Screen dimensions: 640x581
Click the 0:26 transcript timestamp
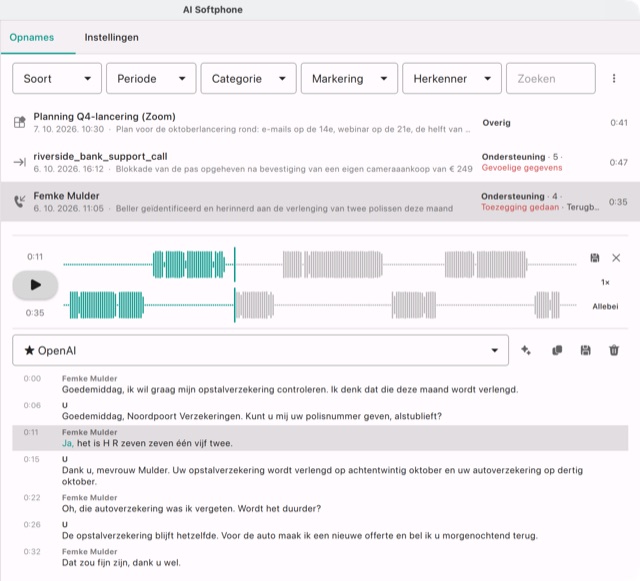tap(32, 525)
